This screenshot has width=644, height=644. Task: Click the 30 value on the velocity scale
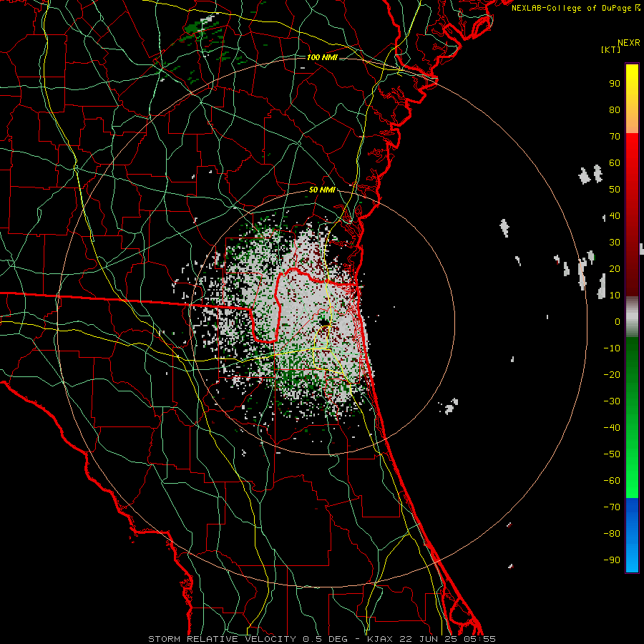click(615, 243)
